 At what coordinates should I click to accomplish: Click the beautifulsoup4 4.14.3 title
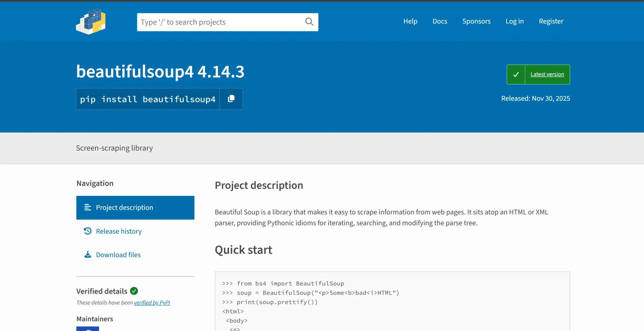(x=160, y=71)
